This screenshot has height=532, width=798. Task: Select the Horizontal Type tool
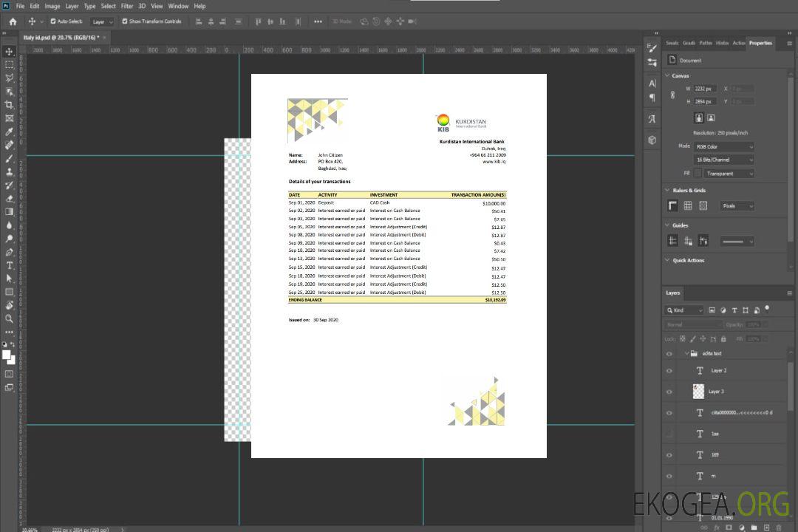point(10,265)
